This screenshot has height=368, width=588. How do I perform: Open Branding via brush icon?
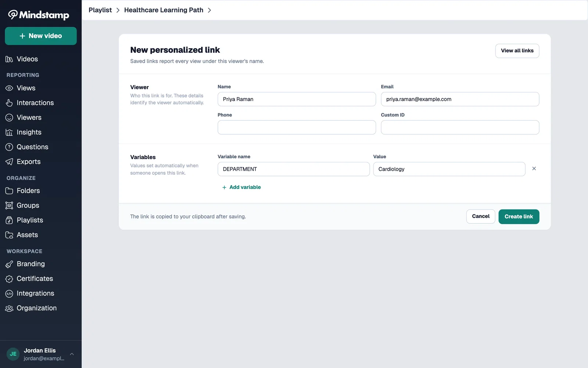[x=9, y=264]
